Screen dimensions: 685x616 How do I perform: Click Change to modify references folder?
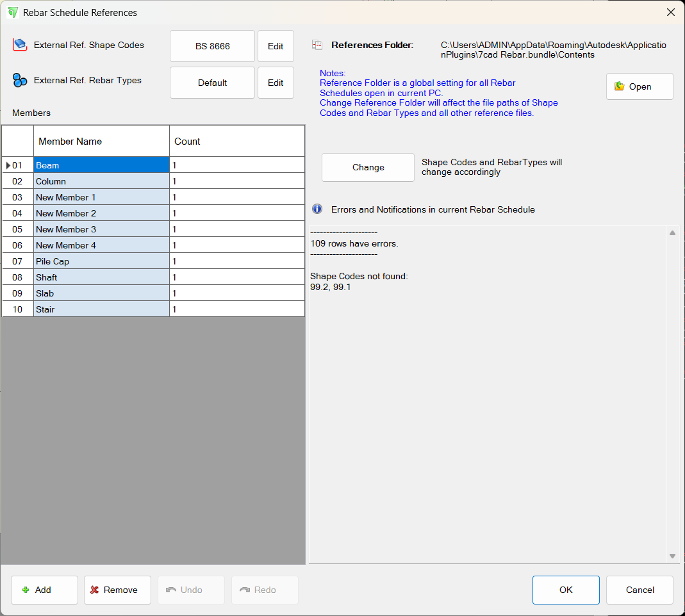click(368, 167)
